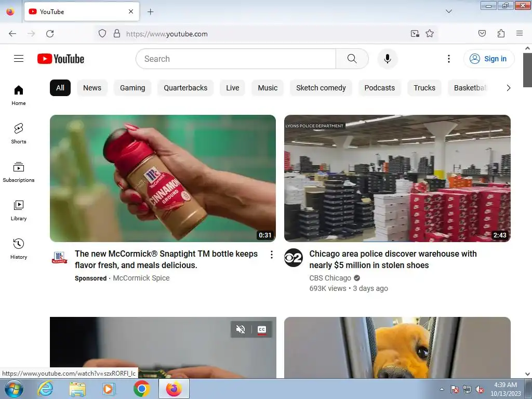Open the warehouse shoes video thumbnail
The image size is (532, 399).
397,179
